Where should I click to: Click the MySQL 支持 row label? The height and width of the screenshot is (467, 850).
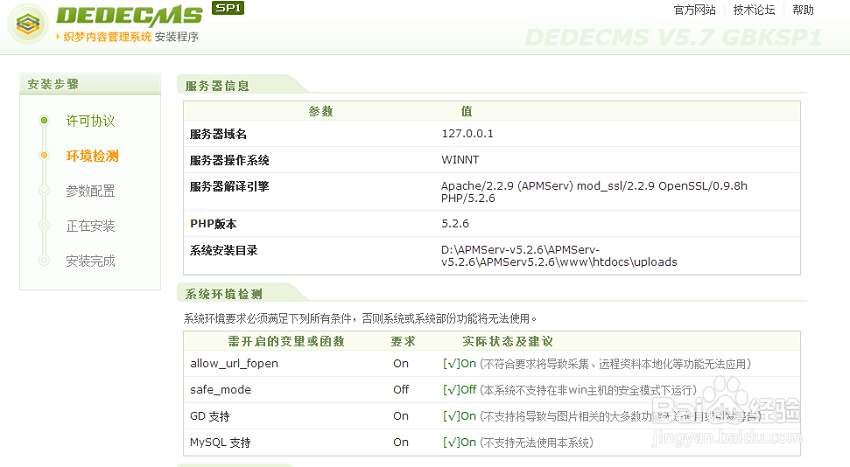pos(220,443)
